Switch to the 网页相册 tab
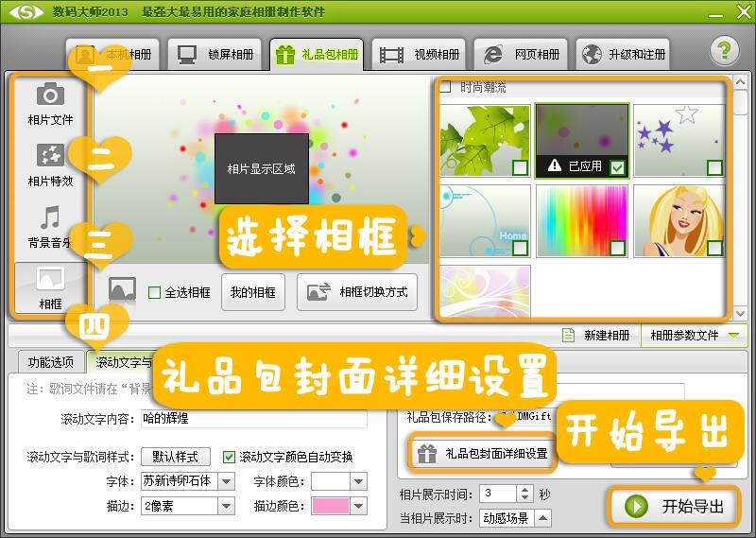 pyautogui.click(x=521, y=54)
